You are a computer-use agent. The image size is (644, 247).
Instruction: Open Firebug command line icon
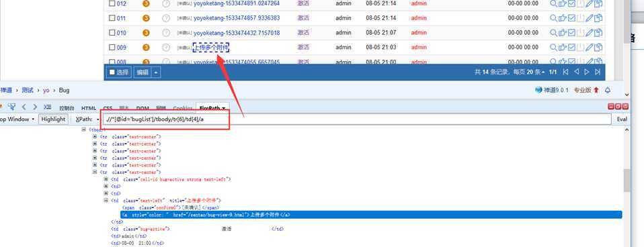pyautogui.click(x=48, y=107)
